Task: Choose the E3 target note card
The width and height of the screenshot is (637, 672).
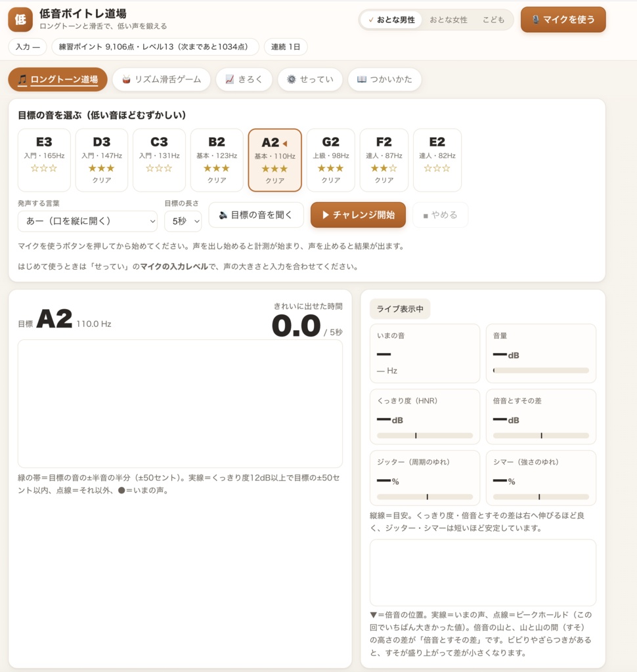Action: coord(44,160)
